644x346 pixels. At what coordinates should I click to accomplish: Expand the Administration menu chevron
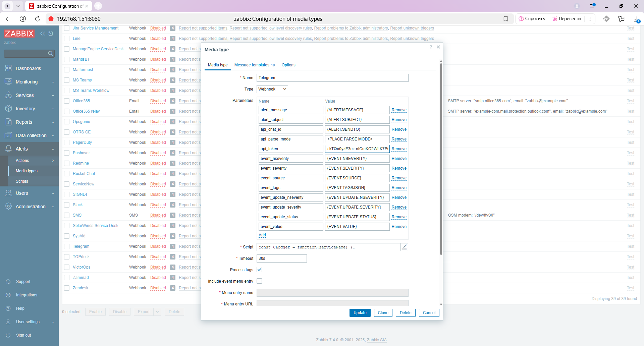53,207
